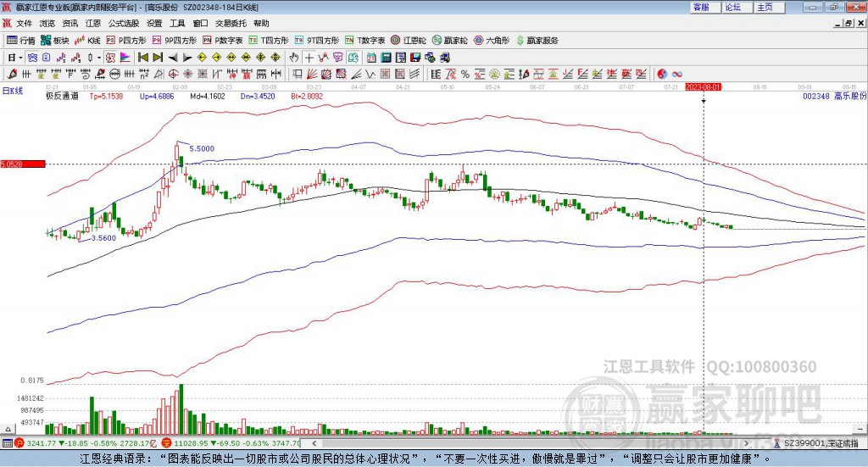Click the blue infinity loop icon

click(677, 74)
